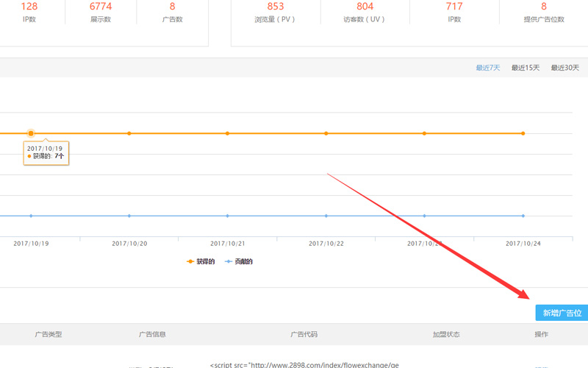Select orange data point for 2017/10/21
The height and width of the screenshot is (368, 588).
[227, 133]
